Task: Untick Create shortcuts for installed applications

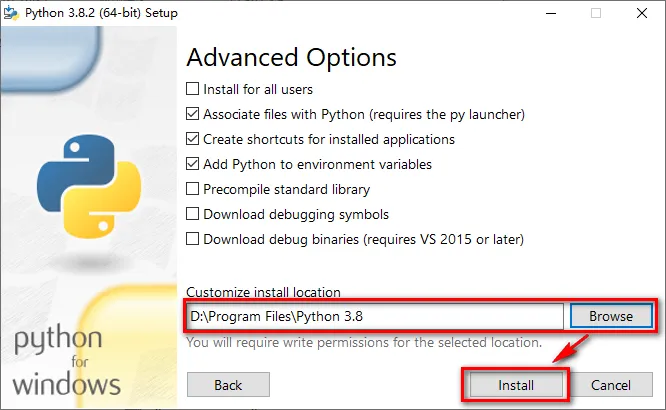Action: [x=192, y=139]
